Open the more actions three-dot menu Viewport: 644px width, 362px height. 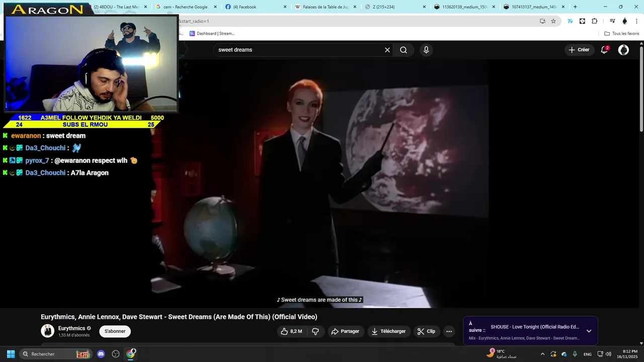pyautogui.click(x=449, y=331)
